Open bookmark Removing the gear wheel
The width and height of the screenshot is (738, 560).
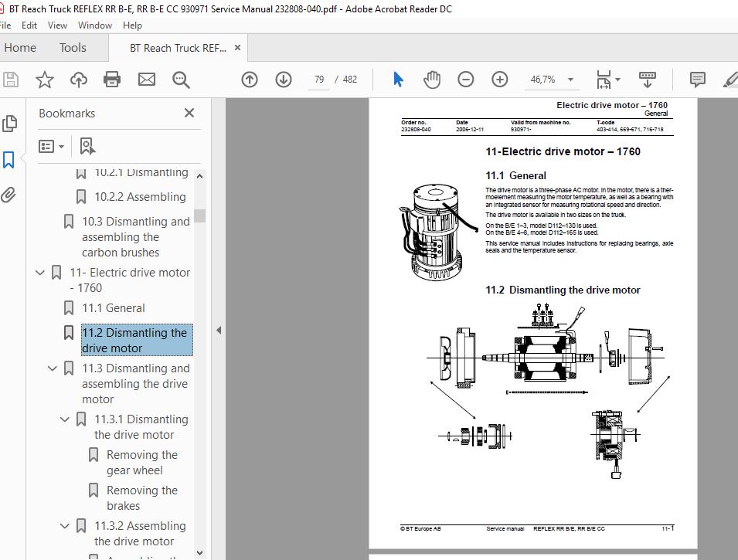pos(141,463)
